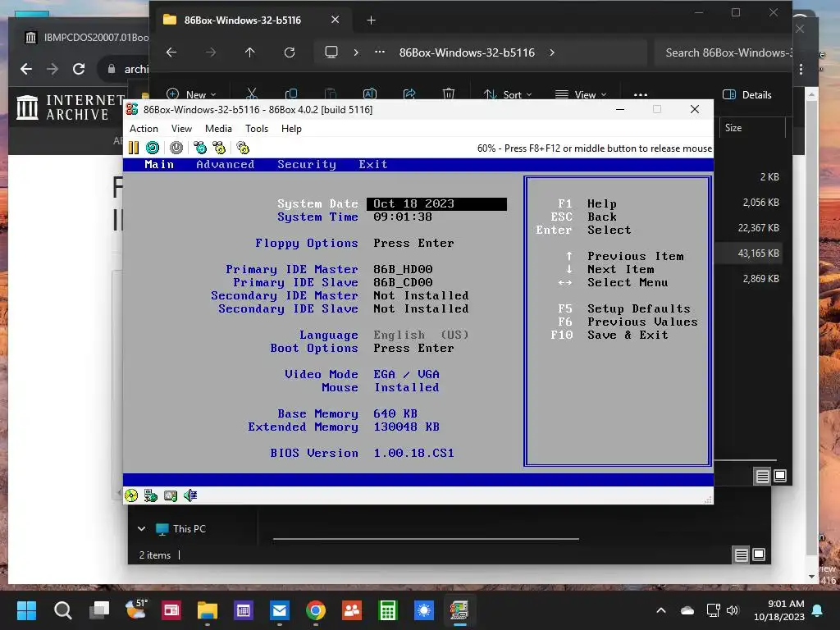Pause the 86Box emulation
840x630 pixels.
134,148
